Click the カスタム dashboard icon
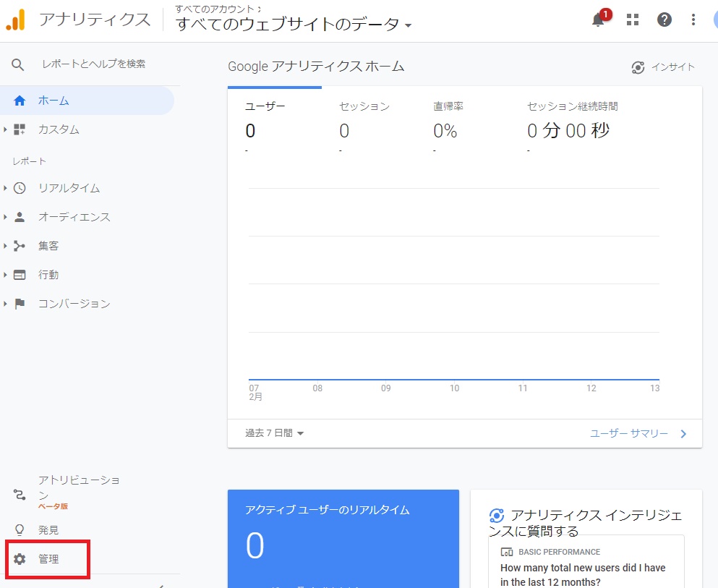 [20, 129]
